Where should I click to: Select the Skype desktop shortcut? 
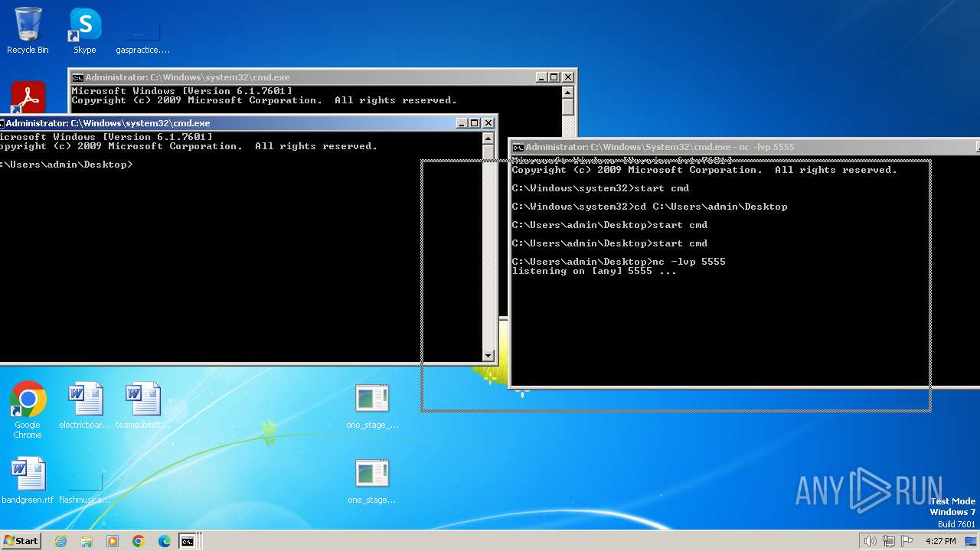pyautogui.click(x=85, y=31)
